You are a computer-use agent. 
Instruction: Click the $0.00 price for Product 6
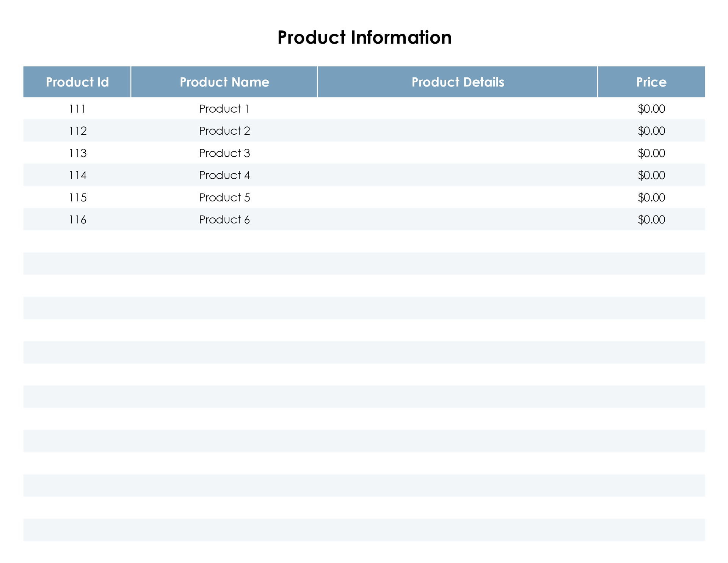(651, 220)
